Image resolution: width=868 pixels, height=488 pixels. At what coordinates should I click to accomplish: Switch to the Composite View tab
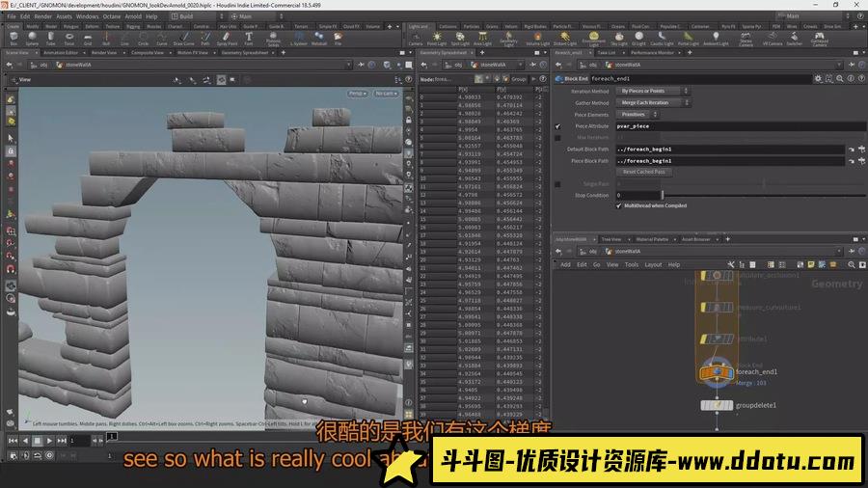point(148,53)
